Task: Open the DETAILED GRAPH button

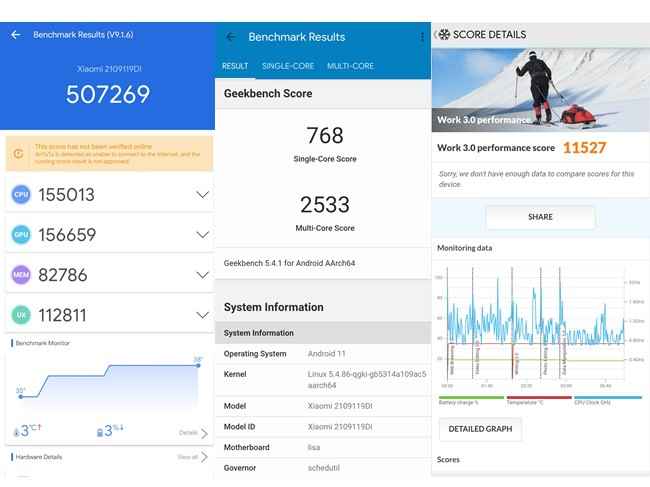Action: [480, 429]
